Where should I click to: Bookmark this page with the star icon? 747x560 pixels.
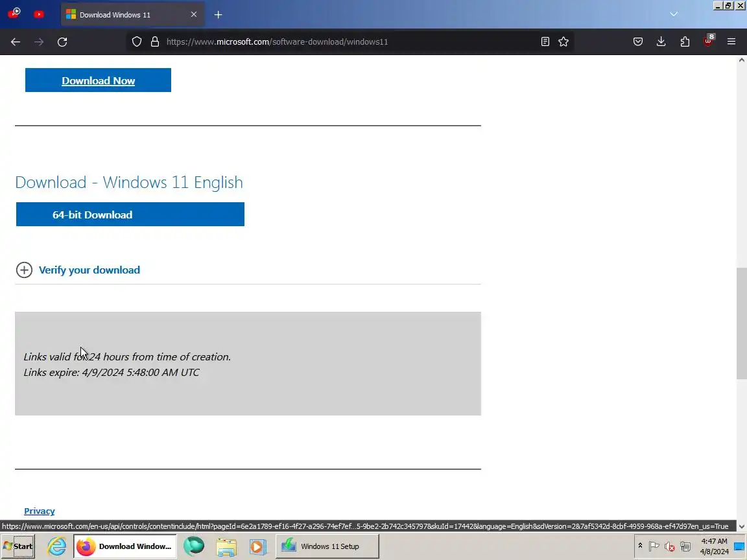563,42
